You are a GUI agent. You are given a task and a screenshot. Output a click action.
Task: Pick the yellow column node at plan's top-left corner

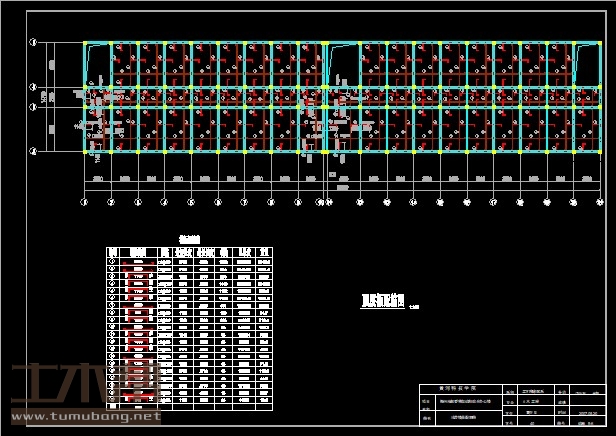point(84,43)
